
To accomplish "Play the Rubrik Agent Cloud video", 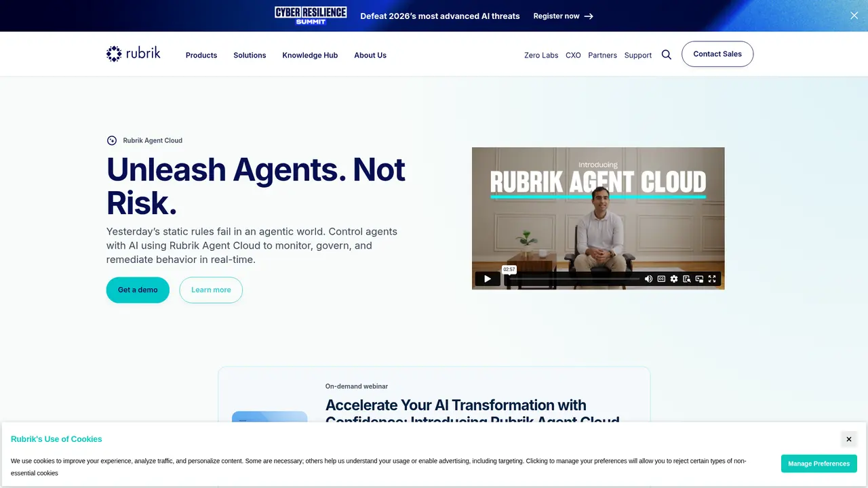I will coord(487,279).
